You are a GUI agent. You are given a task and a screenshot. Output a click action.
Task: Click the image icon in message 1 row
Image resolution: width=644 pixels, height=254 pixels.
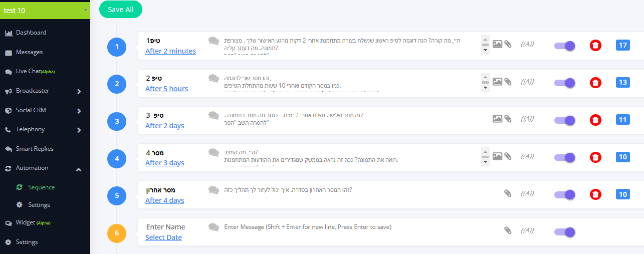coord(497,44)
